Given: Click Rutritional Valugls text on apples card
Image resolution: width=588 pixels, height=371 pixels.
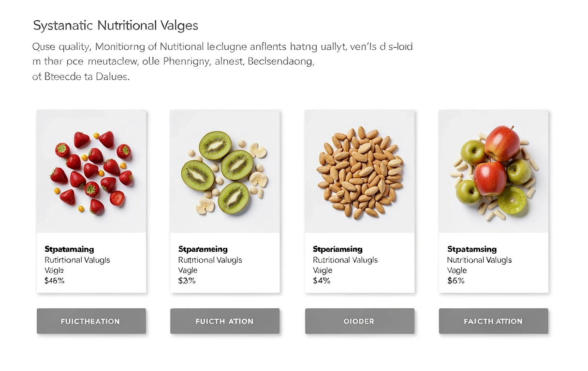Looking at the screenshot, I should click(479, 260).
